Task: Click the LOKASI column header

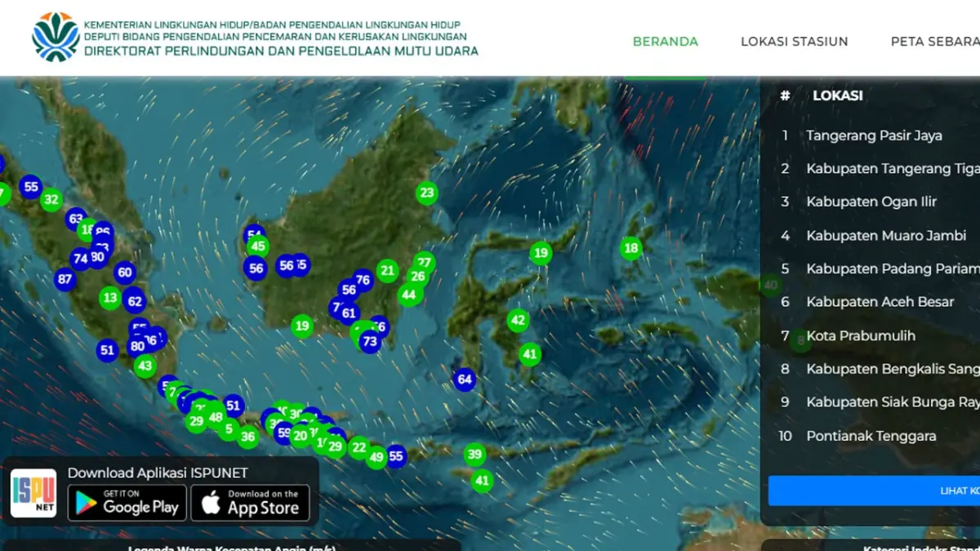Action: [837, 96]
